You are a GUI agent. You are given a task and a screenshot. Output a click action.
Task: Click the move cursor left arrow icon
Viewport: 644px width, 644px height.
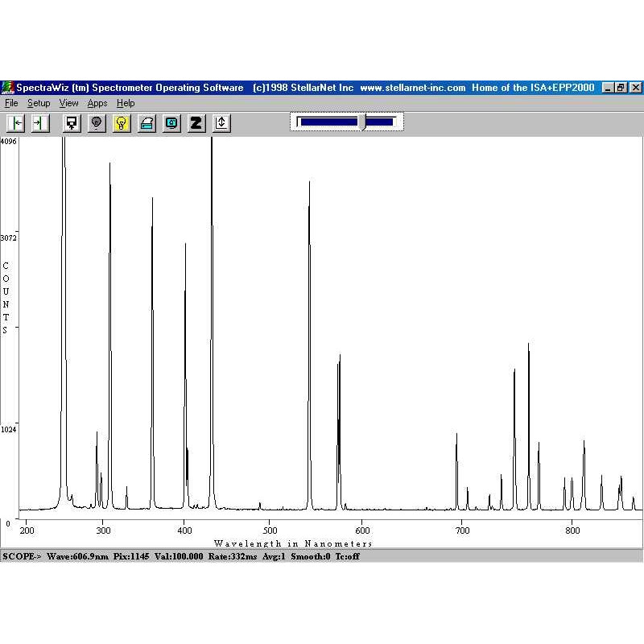coord(16,123)
